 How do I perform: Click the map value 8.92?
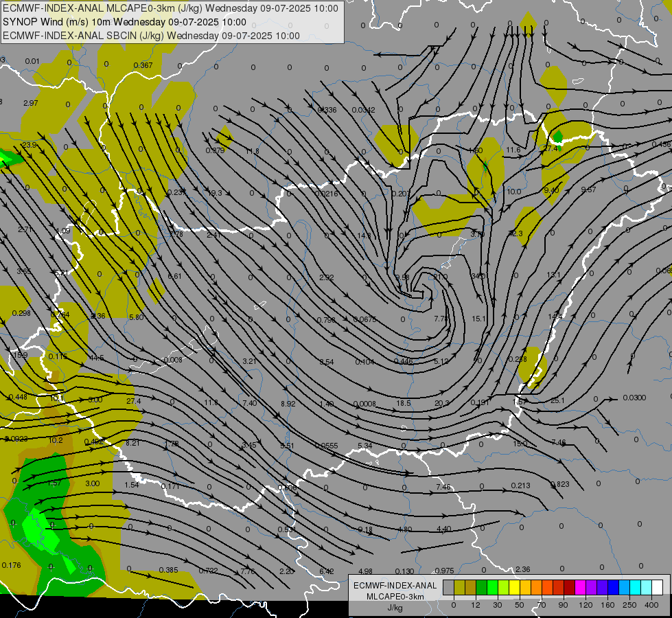(x=288, y=404)
